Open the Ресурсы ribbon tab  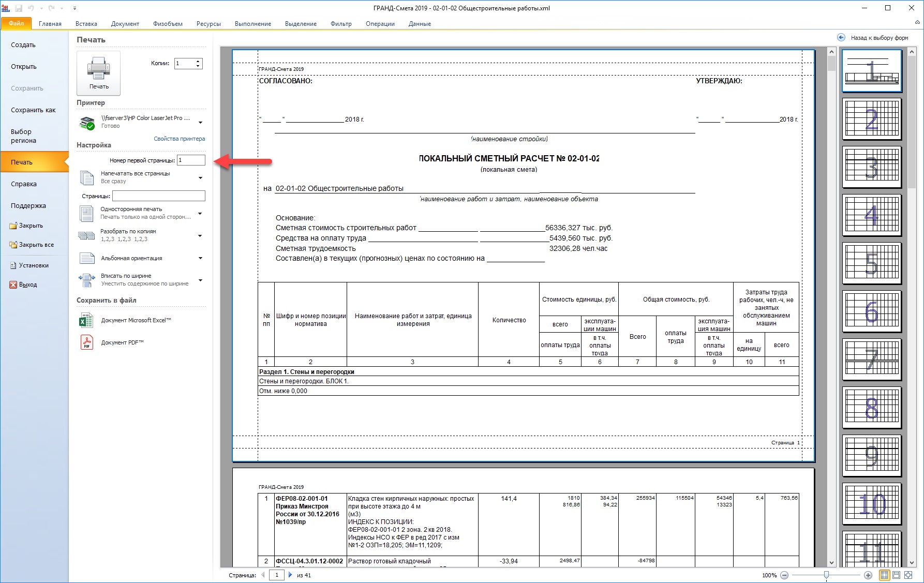[208, 24]
